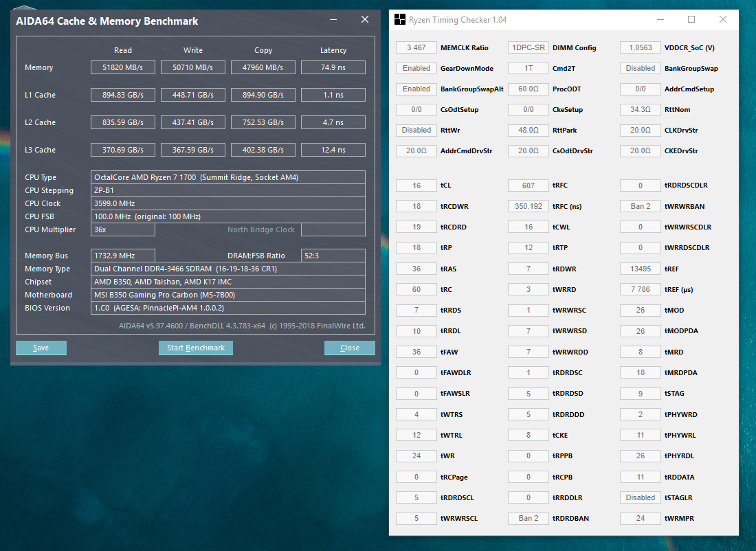The height and width of the screenshot is (551, 756).
Task: Click the RttPark 48.0Ω value
Action: 528,130
